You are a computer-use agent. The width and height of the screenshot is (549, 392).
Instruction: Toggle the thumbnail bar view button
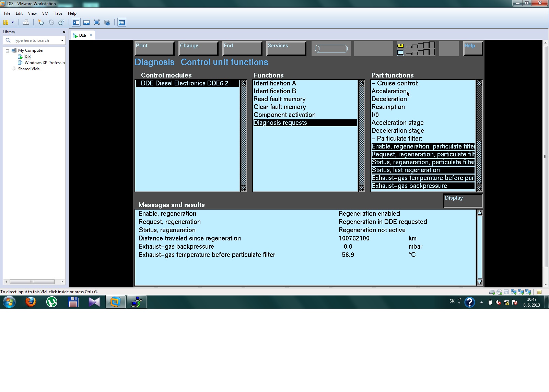point(86,23)
